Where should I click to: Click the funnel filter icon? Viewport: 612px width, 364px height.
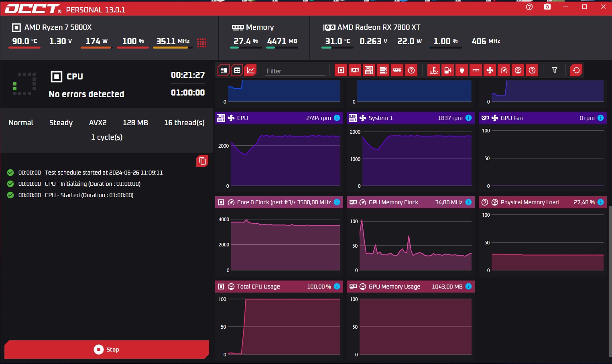(554, 70)
